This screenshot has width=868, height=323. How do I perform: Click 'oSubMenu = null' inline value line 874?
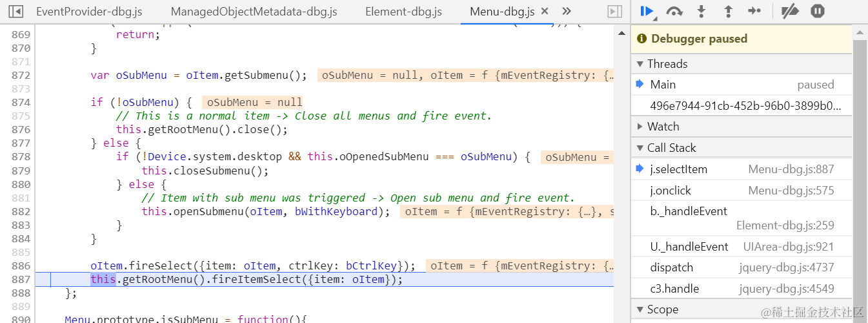point(254,102)
